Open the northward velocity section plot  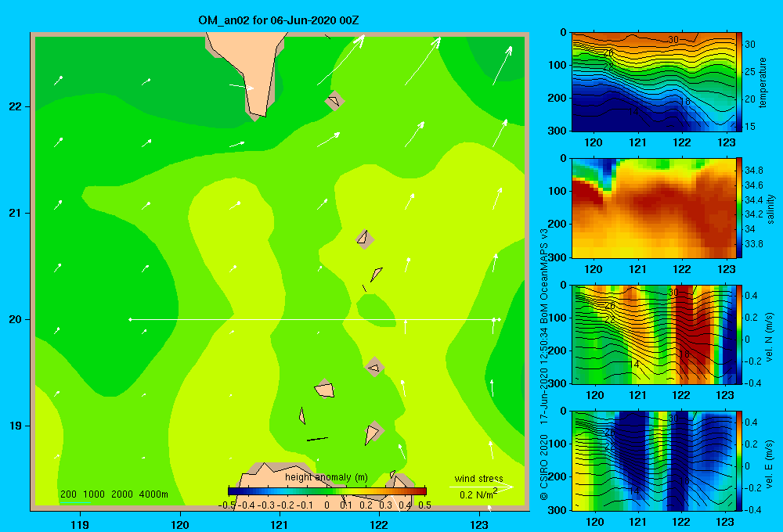click(x=654, y=334)
